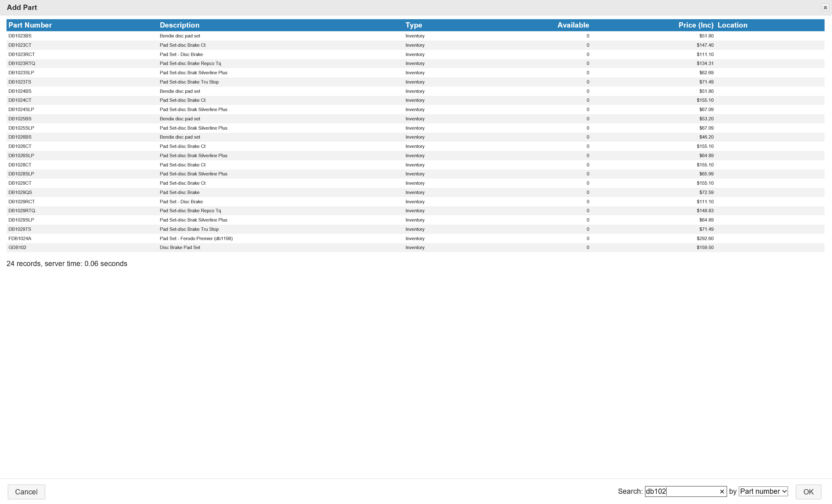Select part DB1024BS row
Image resolution: width=832 pixels, height=504 pixels.
[415, 91]
